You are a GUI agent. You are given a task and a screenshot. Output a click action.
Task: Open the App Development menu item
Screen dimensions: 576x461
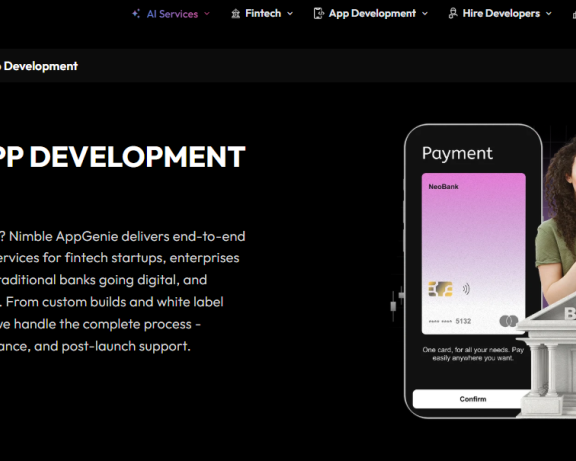coord(371,14)
